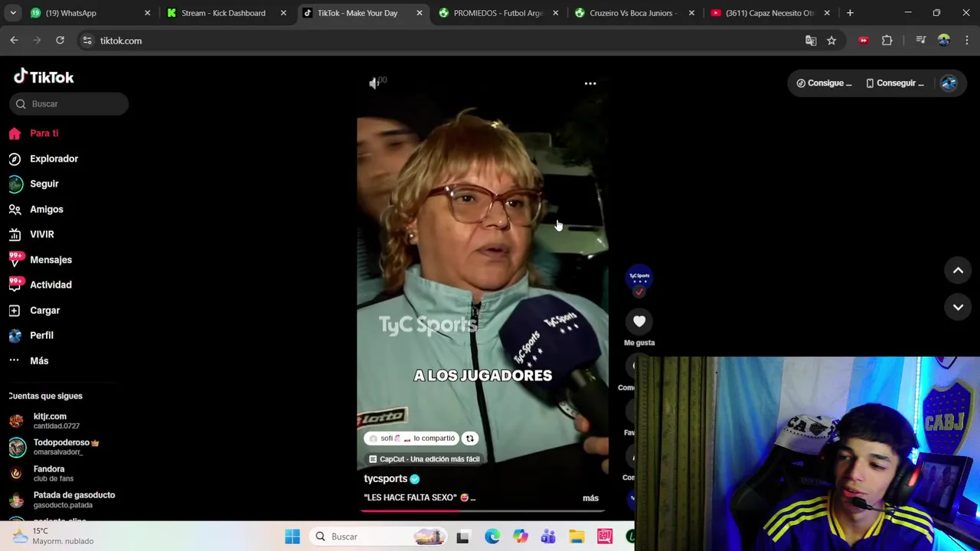Viewport: 980px width, 551px height.
Task: Open the three-dot video options menu
Action: click(590, 83)
